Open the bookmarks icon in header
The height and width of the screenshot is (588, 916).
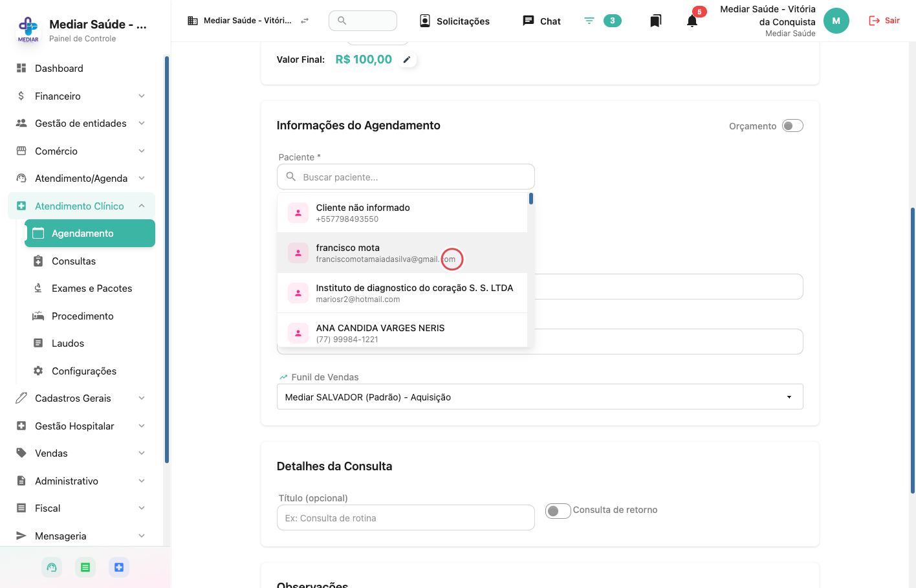coord(655,21)
